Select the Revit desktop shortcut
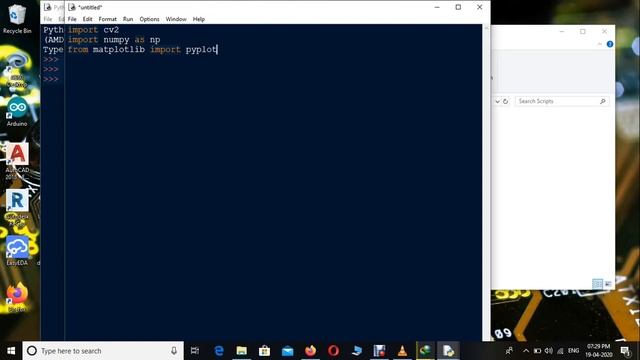 click(x=17, y=207)
